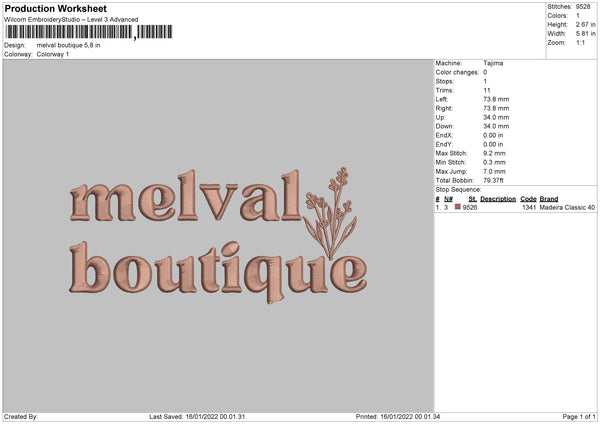This screenshot has width=600, height=424.
Task: Click the Height value 2.67 in
Action: [586, 24]
